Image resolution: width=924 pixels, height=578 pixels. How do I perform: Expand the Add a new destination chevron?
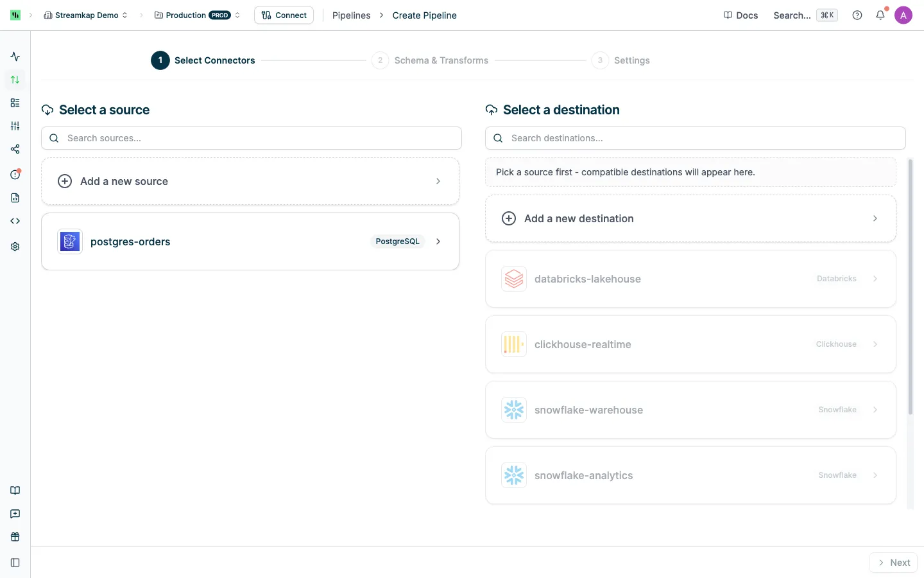click(875, 218)
